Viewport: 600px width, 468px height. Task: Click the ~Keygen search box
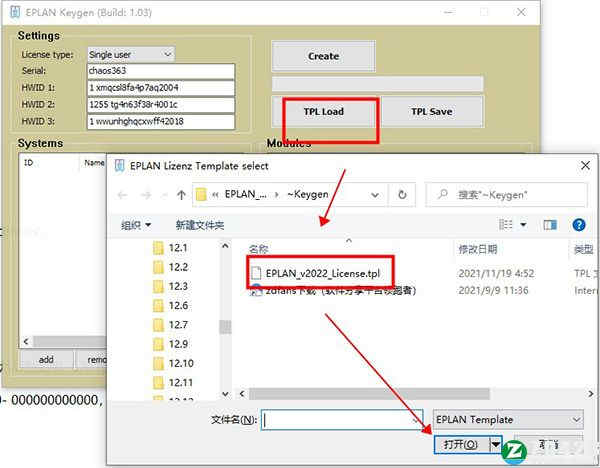point(506,195)
